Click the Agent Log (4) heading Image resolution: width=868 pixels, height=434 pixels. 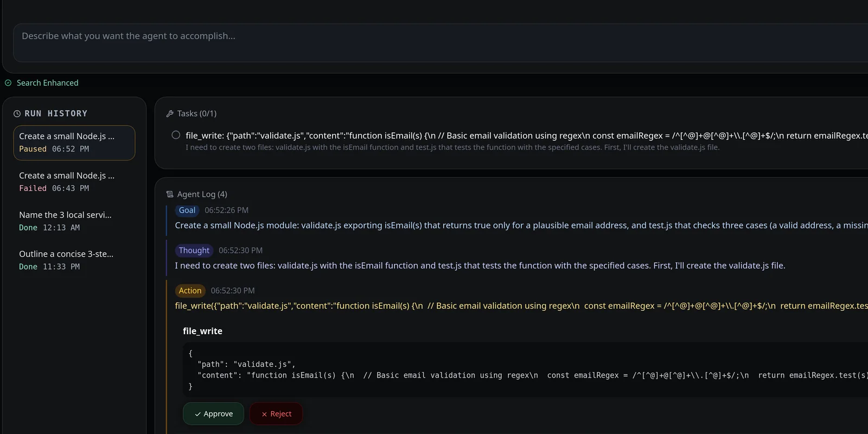(x=202, y=194)
